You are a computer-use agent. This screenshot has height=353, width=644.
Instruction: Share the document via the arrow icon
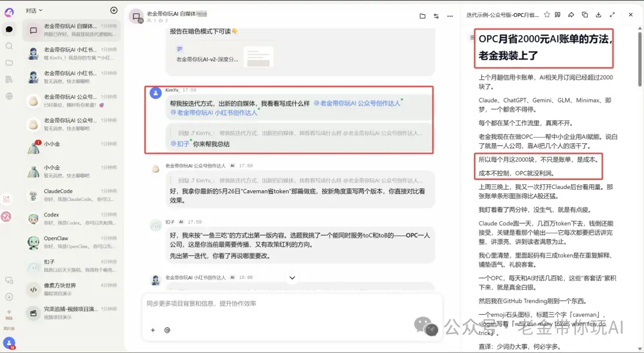(571, 14)
